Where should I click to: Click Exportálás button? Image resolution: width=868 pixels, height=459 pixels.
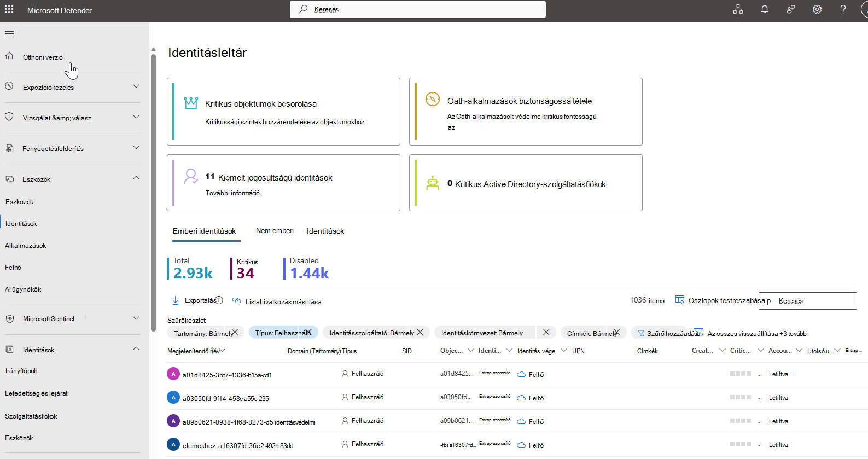point(200,300)
